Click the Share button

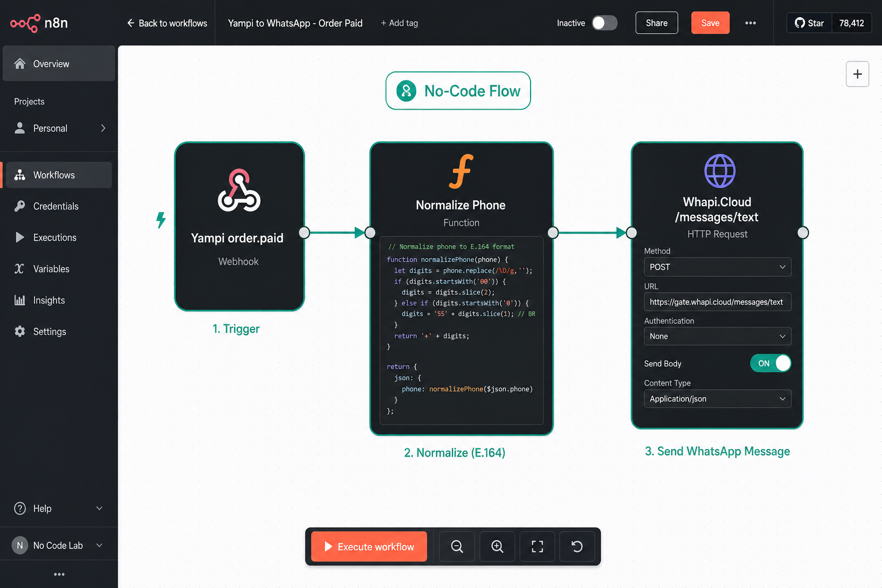click(x=656, y=23)
